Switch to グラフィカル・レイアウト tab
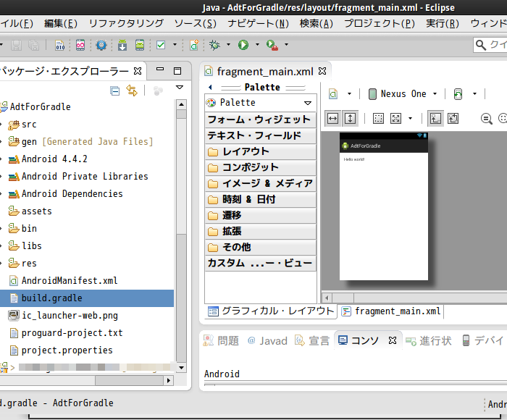 click(271, 311)
